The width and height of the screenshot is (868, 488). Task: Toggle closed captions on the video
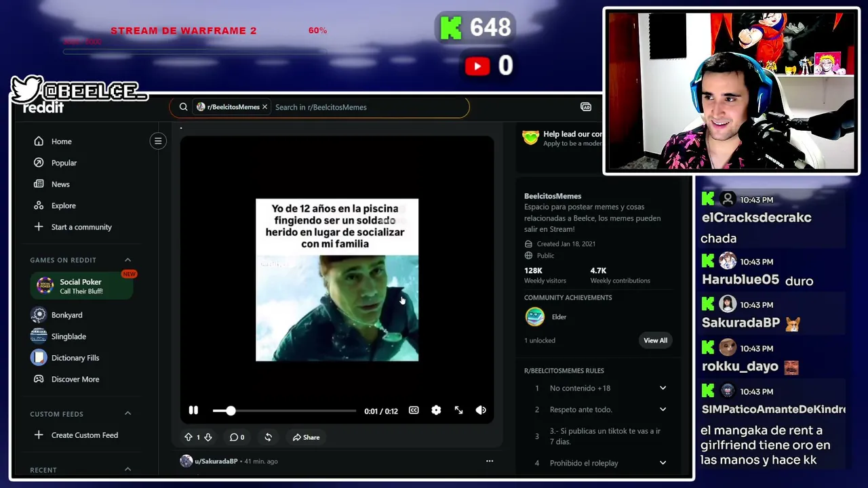click(x=414, y=410)
